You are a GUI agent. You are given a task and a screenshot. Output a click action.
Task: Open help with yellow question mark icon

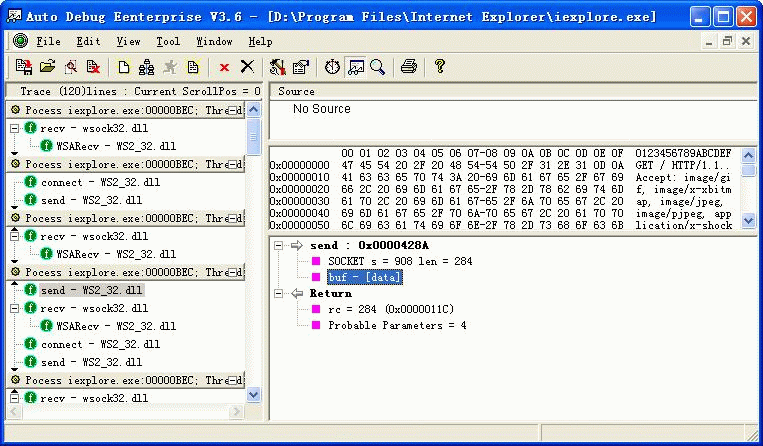[440, 66]
